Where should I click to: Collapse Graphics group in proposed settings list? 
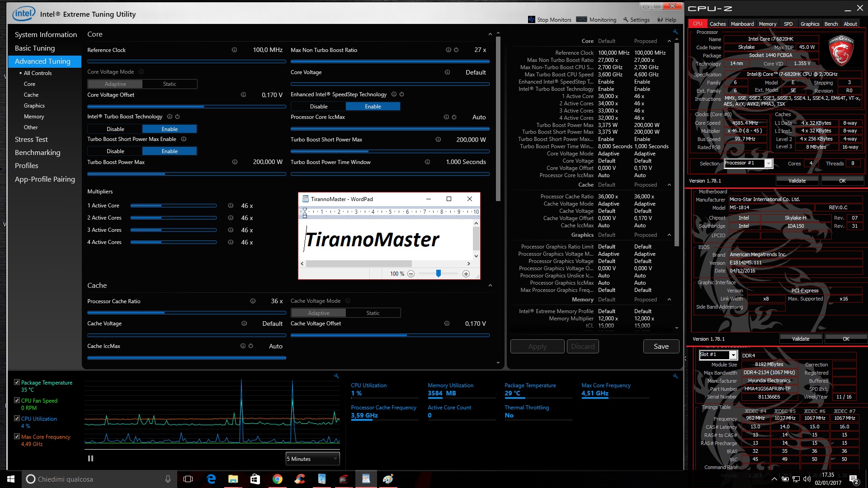(669, 235)
